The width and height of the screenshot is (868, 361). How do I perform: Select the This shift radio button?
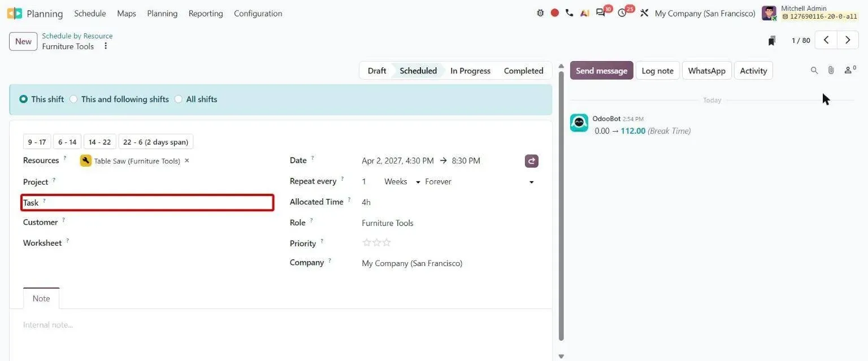[23, 99]
